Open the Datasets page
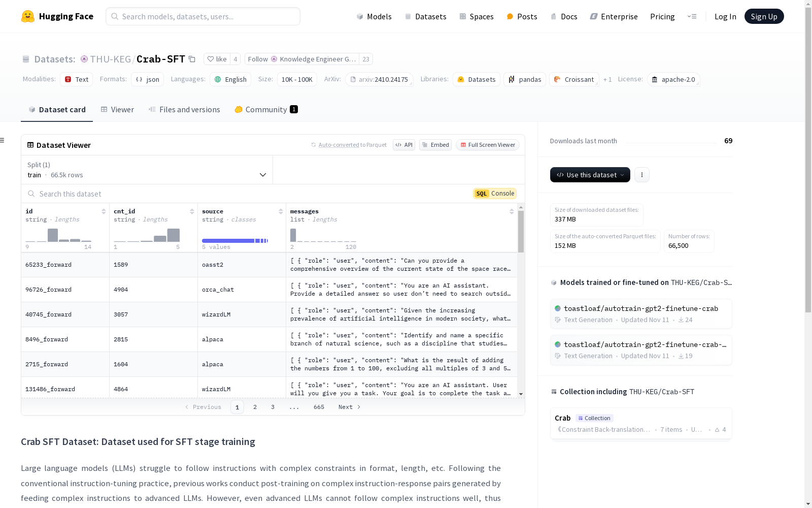 click(x=425, y=16)
